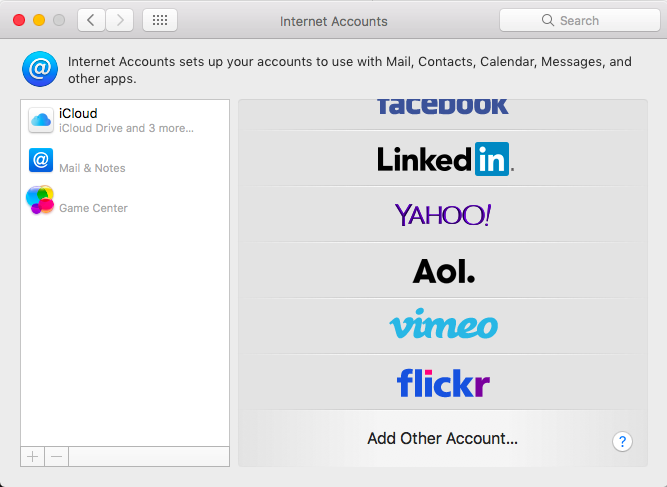Add an account with the plus button
This screenshot has height=487, width=667.
pos(32,457)
